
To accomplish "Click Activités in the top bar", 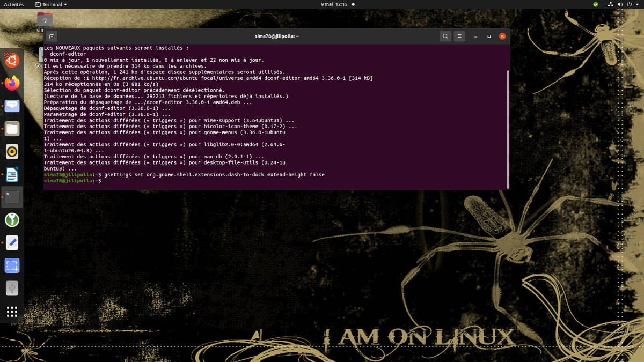I will pos(13,4).
